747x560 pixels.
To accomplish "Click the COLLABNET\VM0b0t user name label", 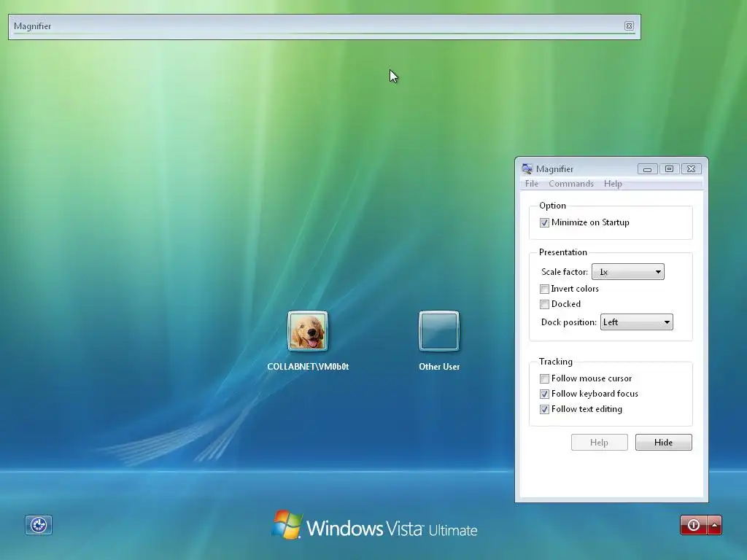I will [x=308, y=367].
